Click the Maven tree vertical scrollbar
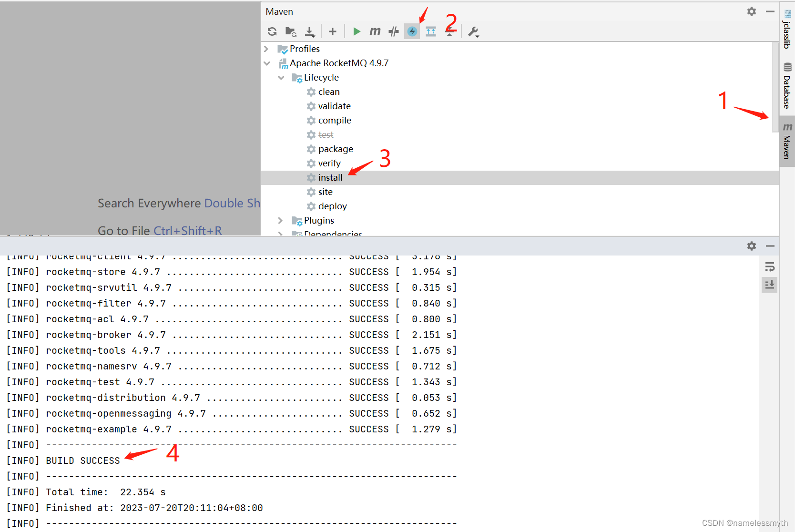 point(775,87)
